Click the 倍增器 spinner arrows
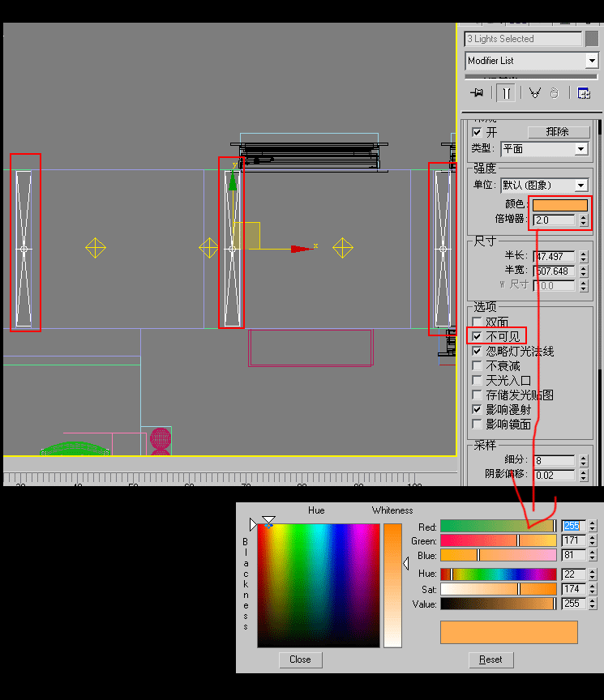 point(584,220)
